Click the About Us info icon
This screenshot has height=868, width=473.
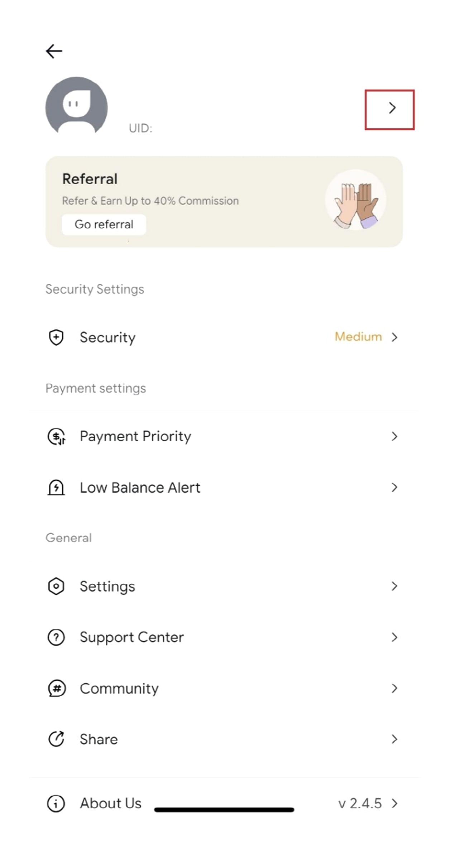pyautogui.click(x=56, y=804)
